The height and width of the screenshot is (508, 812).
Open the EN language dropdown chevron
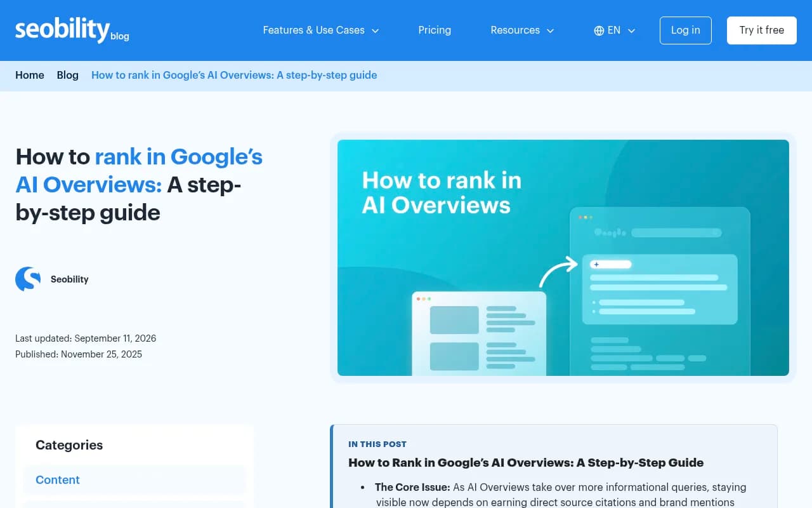point(631,30)
